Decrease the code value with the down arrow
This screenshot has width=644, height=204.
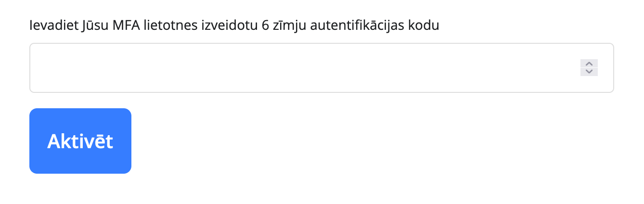click(589, 72)
